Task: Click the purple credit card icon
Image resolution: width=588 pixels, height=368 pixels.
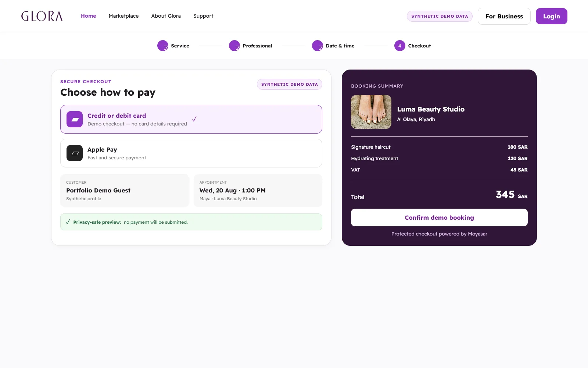Action: click(75, 119)
